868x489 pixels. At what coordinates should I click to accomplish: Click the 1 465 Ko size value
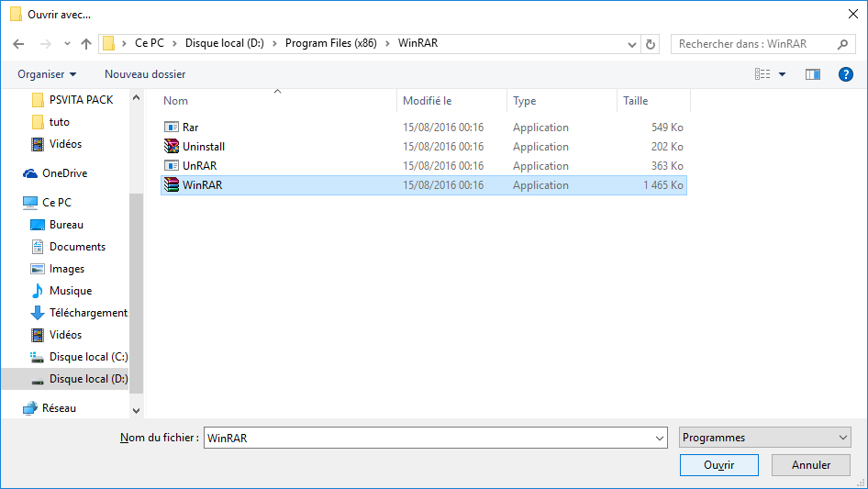pyautogui.click(x=663, y=185)
